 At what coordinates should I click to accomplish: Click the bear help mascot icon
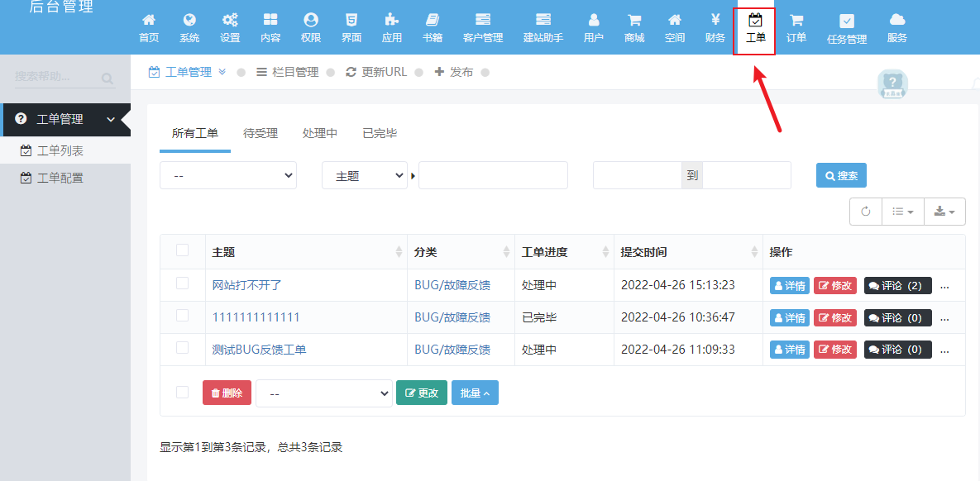(x=892, y=84)
